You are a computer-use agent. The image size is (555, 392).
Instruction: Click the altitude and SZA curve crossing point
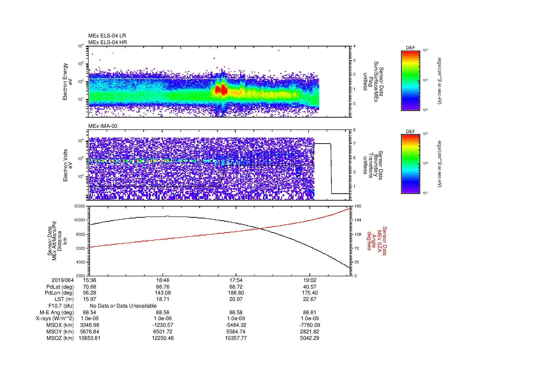pyautogui.click(x=261, y=228)
